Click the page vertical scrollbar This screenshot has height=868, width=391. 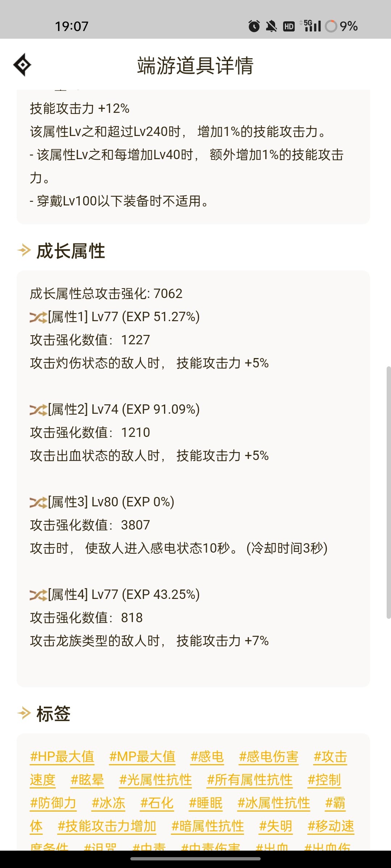click(388, 493)
